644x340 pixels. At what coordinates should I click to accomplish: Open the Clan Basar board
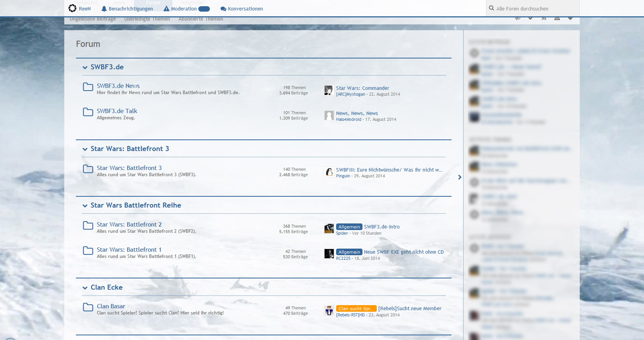[111, 306]
